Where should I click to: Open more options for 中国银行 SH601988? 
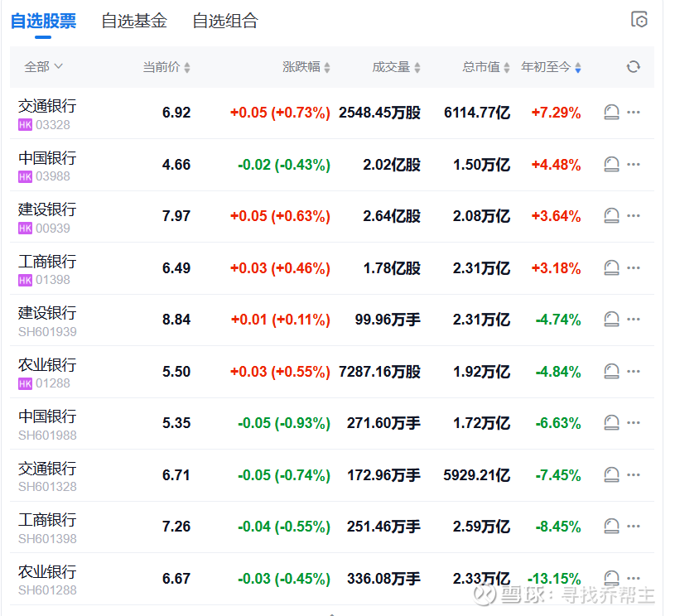click(634, 423)
